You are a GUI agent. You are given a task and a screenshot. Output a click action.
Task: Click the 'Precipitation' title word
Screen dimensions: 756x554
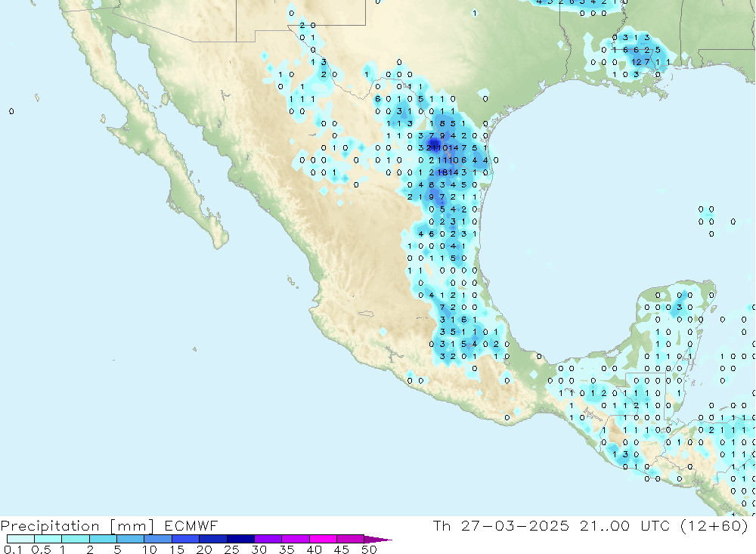point(50,526)
